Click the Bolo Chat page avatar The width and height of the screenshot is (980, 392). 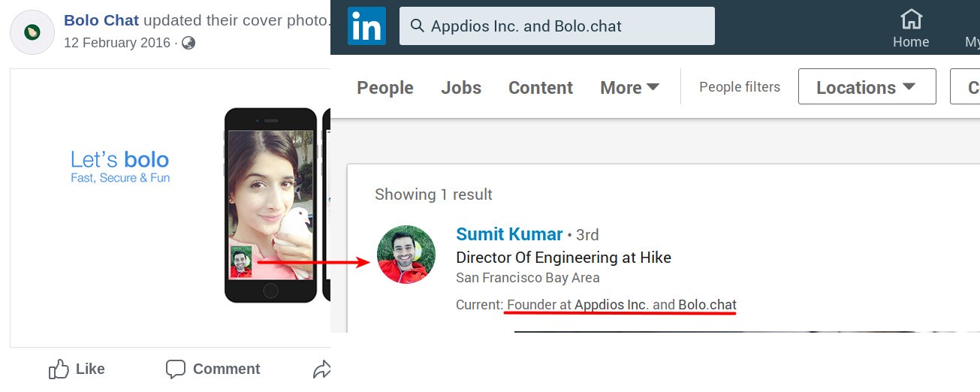pyautogui.click(x=32, y=32)
